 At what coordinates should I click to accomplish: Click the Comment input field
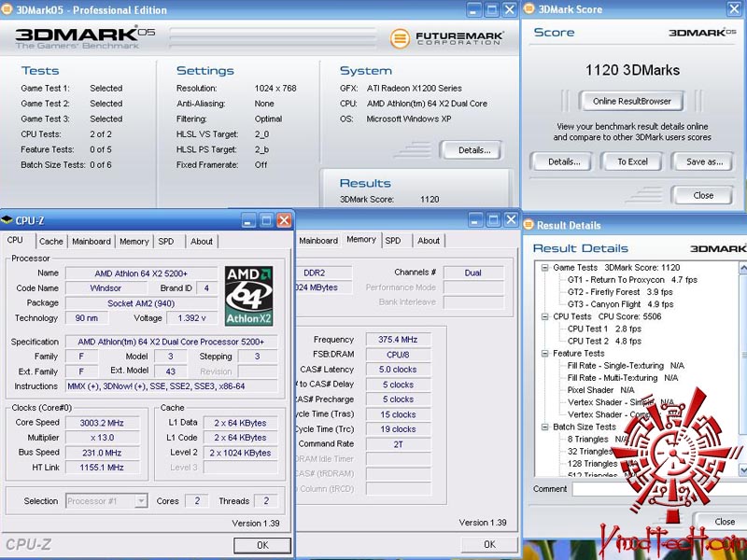[x=659, y=489]
